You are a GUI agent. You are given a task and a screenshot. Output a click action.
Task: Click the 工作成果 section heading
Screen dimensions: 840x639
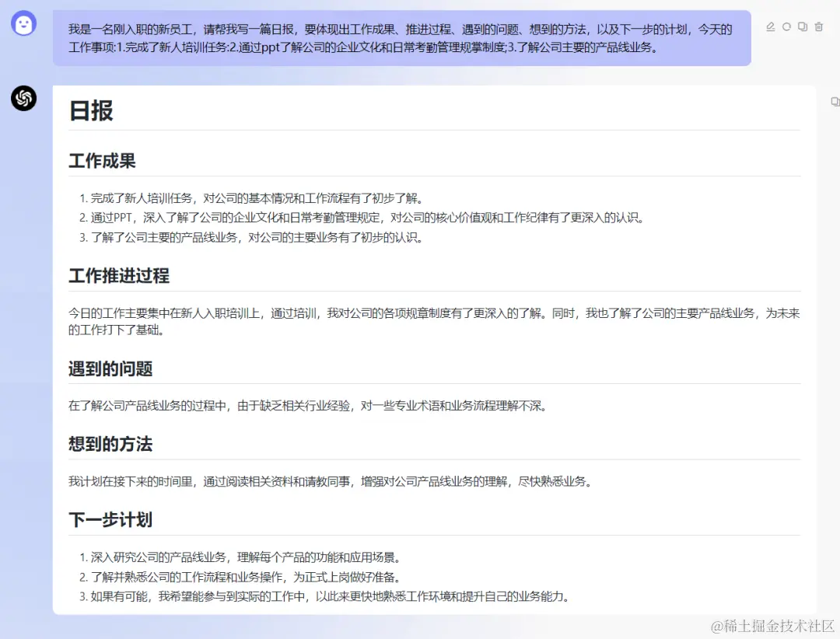103,161
